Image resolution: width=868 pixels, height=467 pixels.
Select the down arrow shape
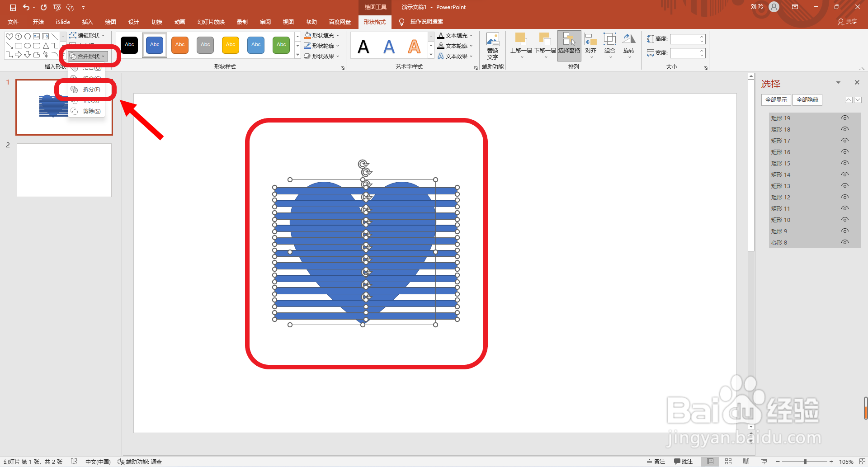point(28,55)
